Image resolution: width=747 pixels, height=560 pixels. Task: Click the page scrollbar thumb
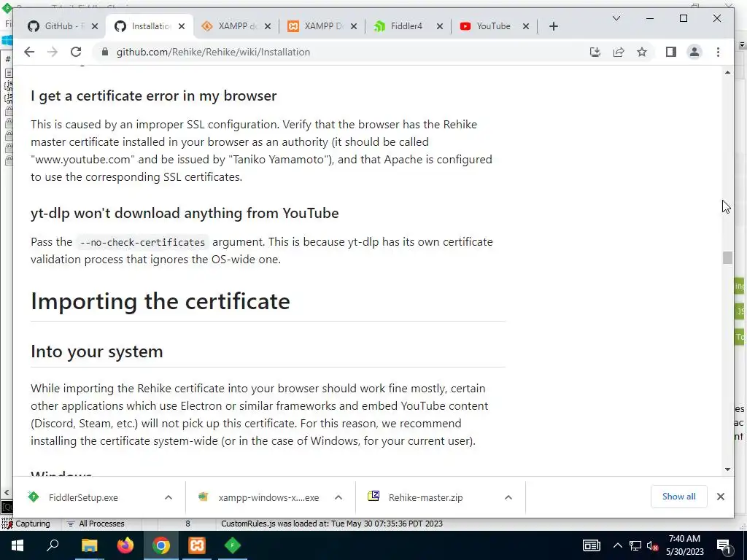(727, 257)
